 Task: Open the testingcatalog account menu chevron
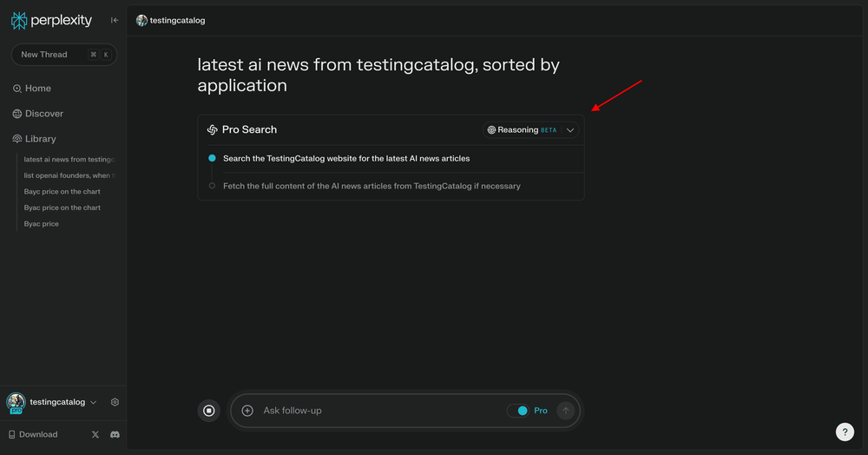point(94,402)
